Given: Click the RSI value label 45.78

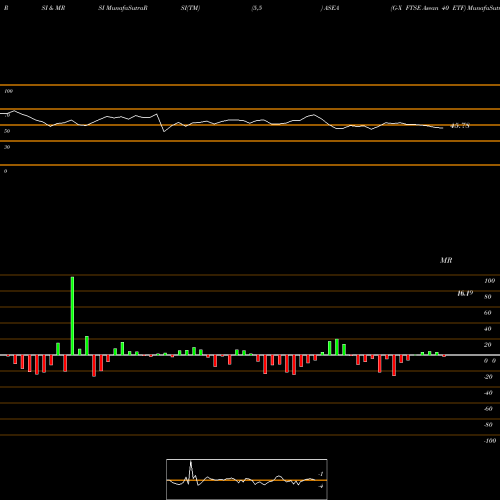Looking at the screenshot, I should [460, 126].
